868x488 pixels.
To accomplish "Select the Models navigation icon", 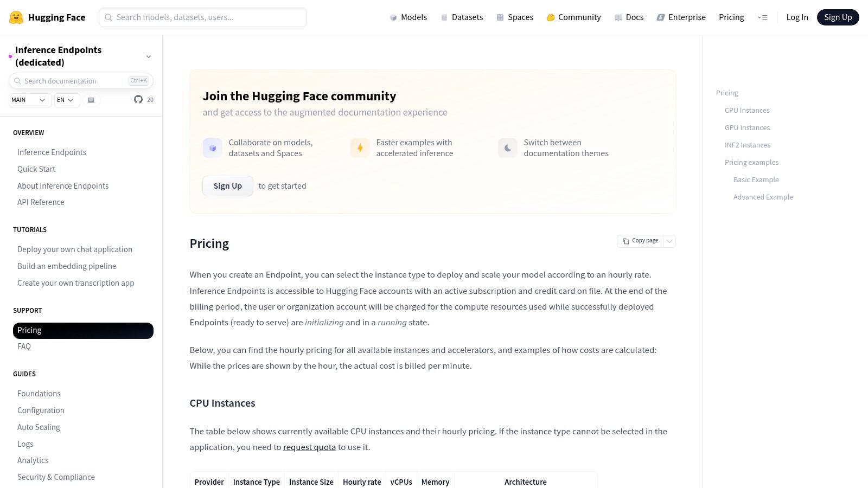I will 393,17.
